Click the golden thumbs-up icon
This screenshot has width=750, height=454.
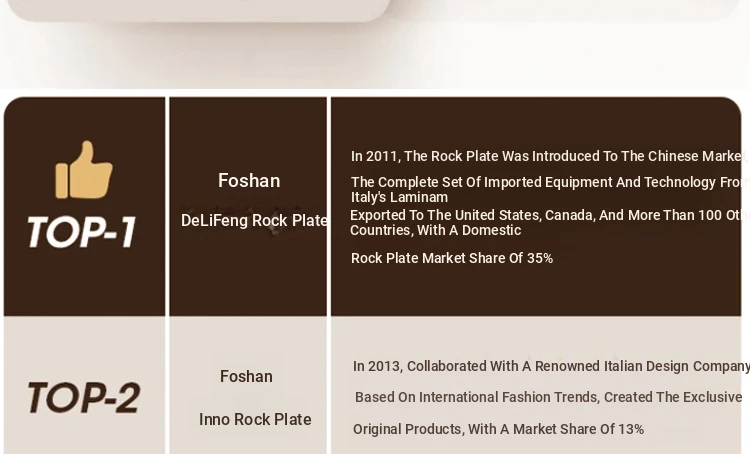click(x=84, y=169)
